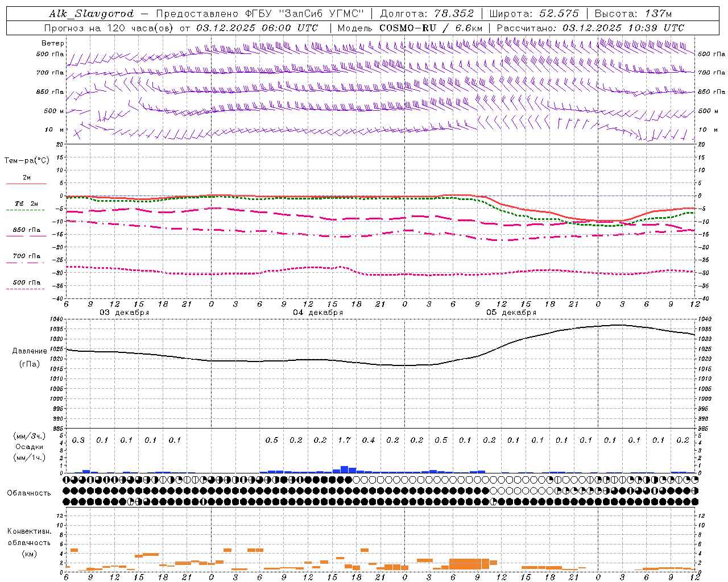Click the '(гПа)' unit under Давление
Image resolution: width=728 pixels, height=582 pixels.
29,364
